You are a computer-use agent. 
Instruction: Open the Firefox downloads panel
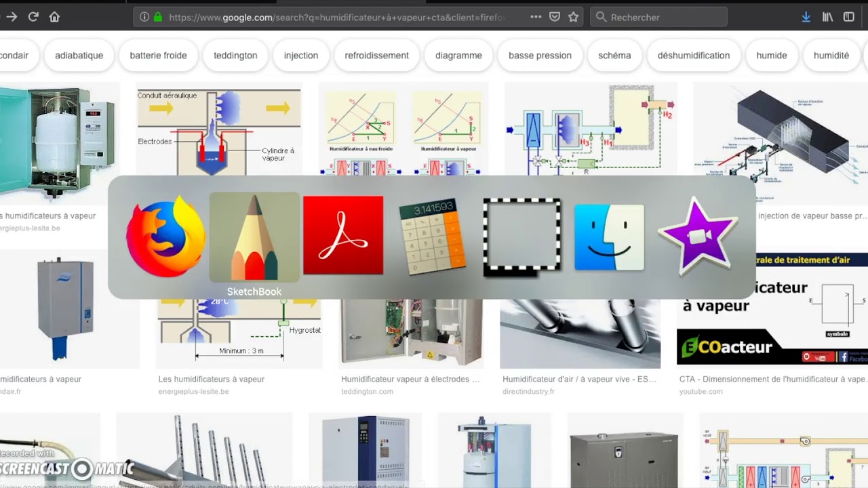tap(806, 17)
